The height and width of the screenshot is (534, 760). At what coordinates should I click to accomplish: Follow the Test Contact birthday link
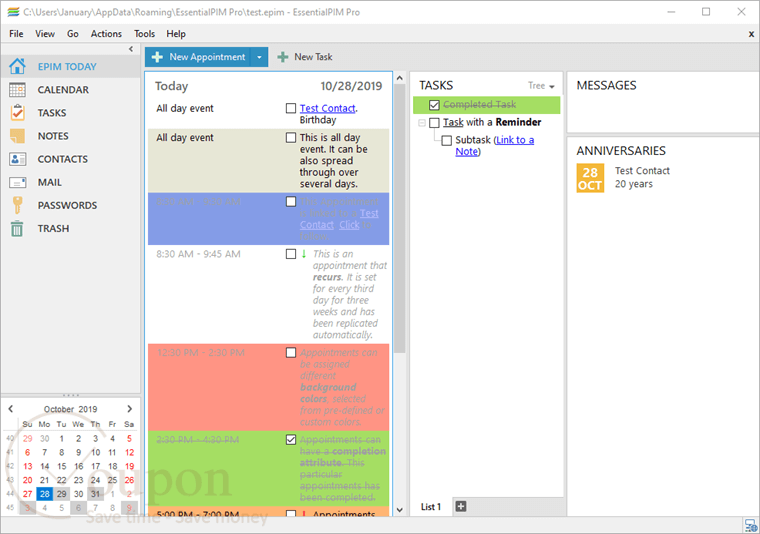click(328, 109)
